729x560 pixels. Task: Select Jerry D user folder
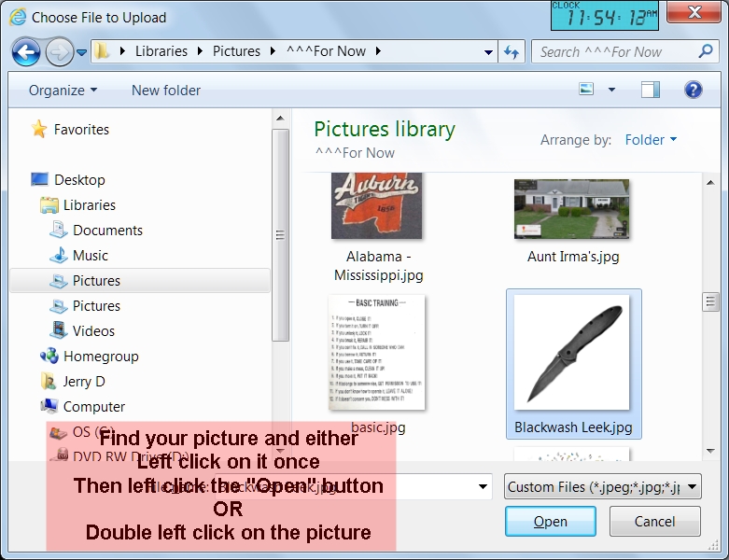click(x=84, y=381)
